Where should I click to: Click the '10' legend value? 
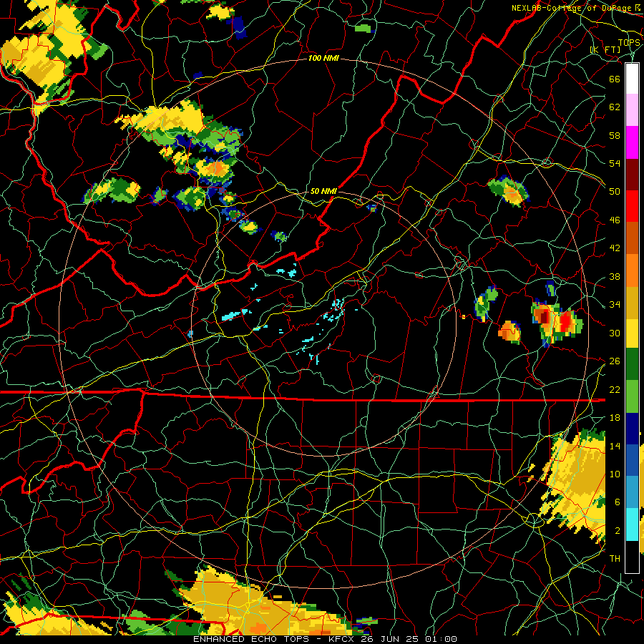615,474
